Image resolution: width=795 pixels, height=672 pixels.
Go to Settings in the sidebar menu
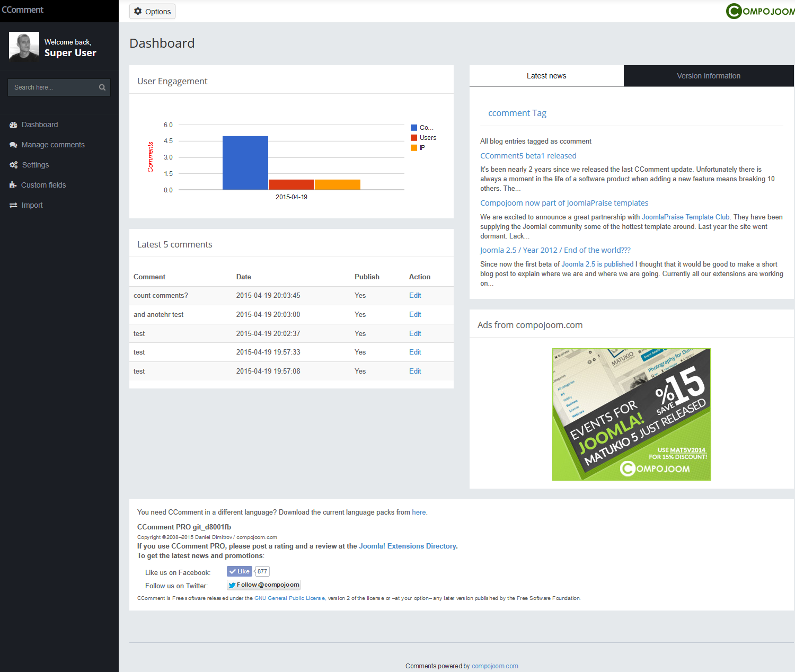click(x=36, y=165)
